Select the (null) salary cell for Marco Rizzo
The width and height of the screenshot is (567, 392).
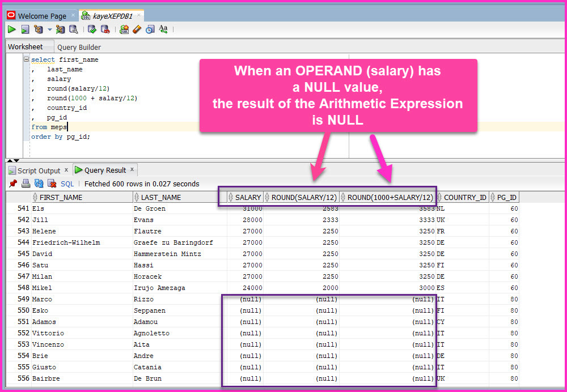[245, 299]
